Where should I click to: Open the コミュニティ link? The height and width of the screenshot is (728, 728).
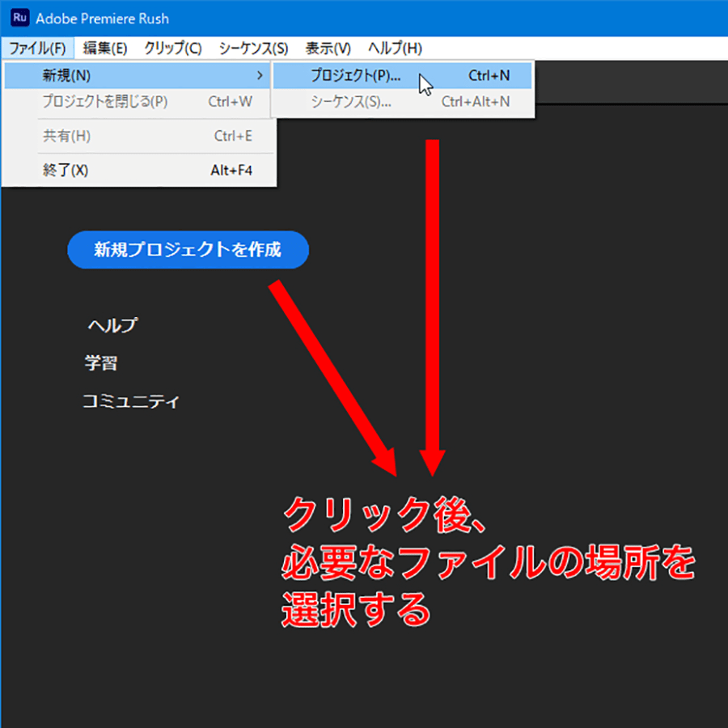pyautogui.click(x=130, y=401)
